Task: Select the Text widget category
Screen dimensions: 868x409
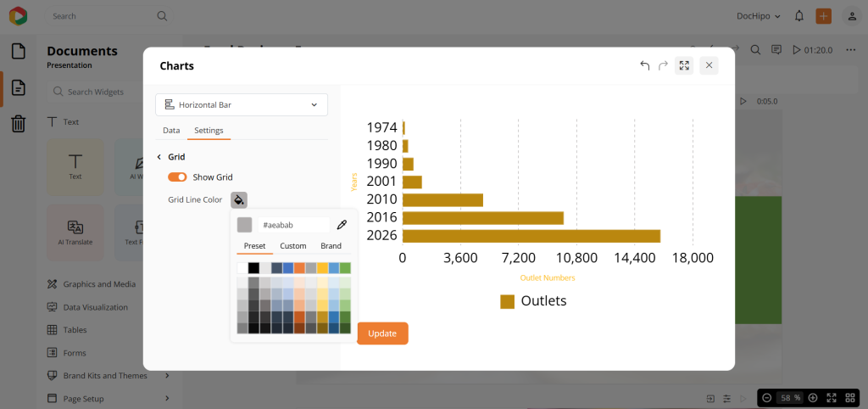Action: point(63,122)
